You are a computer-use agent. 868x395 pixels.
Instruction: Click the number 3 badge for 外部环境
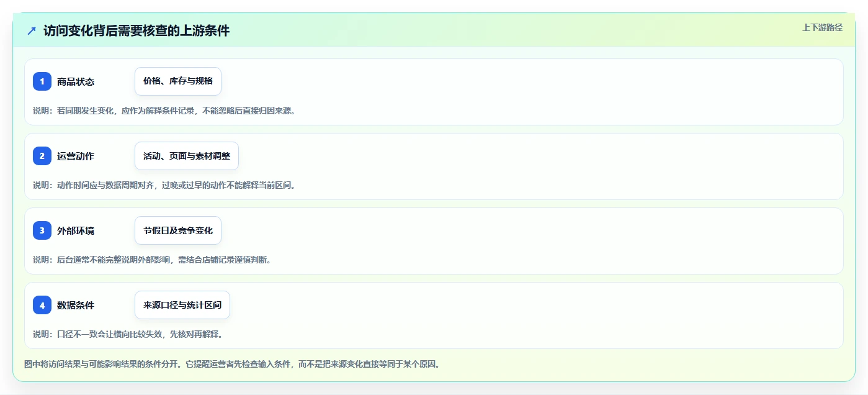(42, 230)
